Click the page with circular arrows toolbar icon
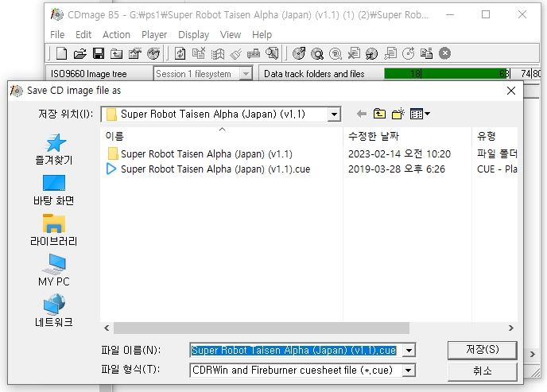 click(x=180, y=53)
